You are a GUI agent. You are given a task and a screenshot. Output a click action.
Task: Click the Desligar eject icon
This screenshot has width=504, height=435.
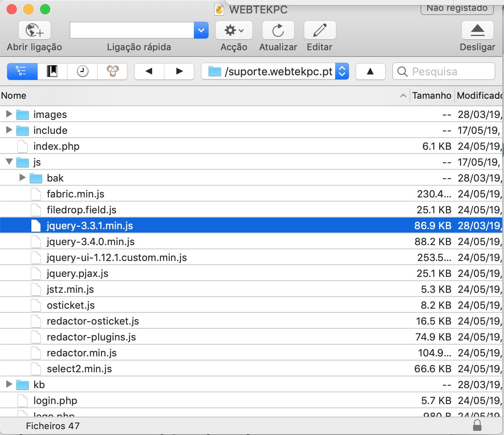pyautogui.click(x=477, y=31)
